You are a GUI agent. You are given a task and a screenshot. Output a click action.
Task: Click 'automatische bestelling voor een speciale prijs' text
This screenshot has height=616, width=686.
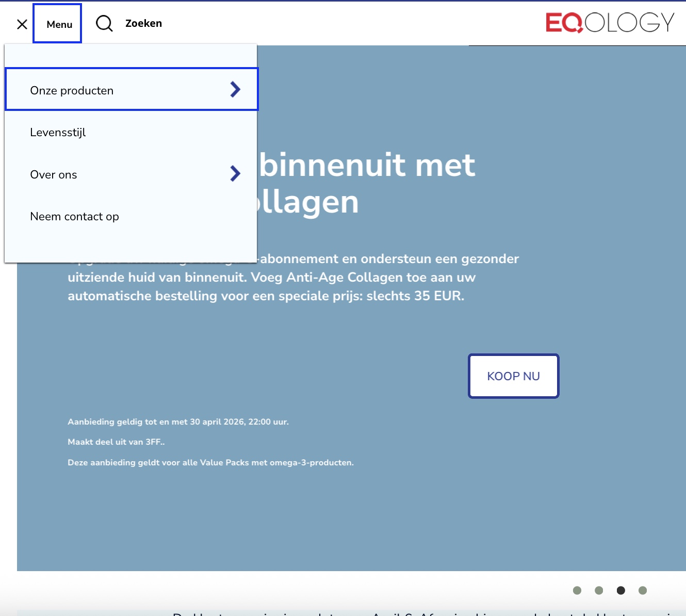(x=215, y=296)
